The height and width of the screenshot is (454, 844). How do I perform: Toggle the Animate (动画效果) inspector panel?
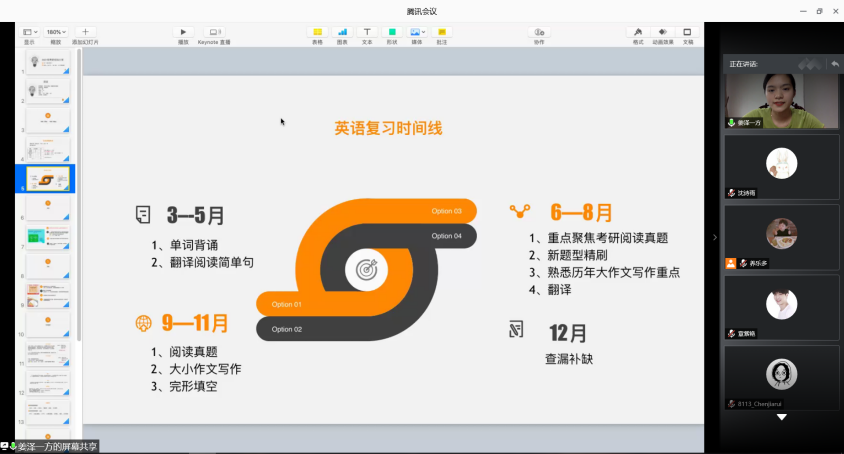(x=662, y=32)
